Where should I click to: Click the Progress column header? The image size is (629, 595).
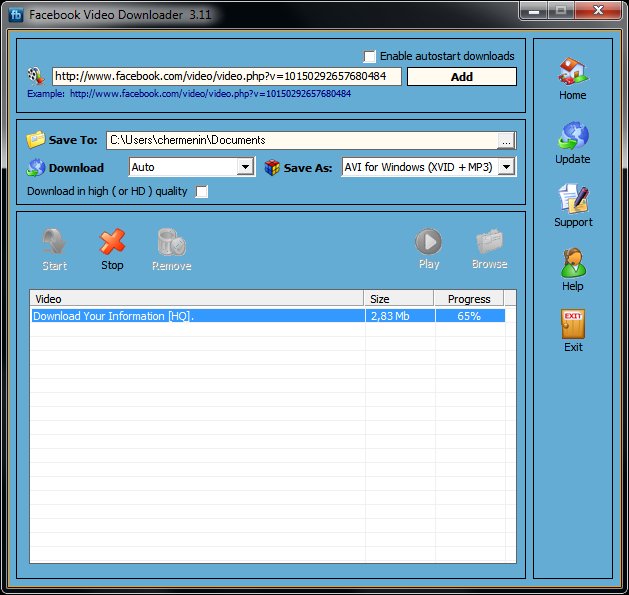coord(469,299)
